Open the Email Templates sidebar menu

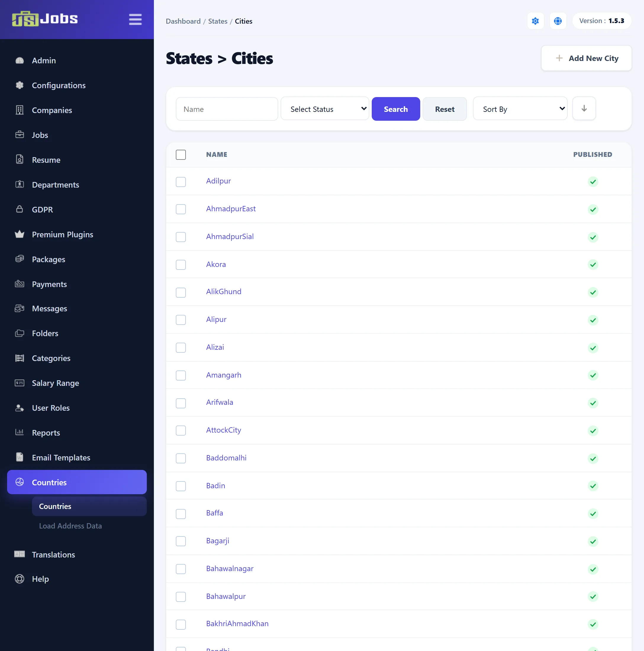click(x=77, y=457)
